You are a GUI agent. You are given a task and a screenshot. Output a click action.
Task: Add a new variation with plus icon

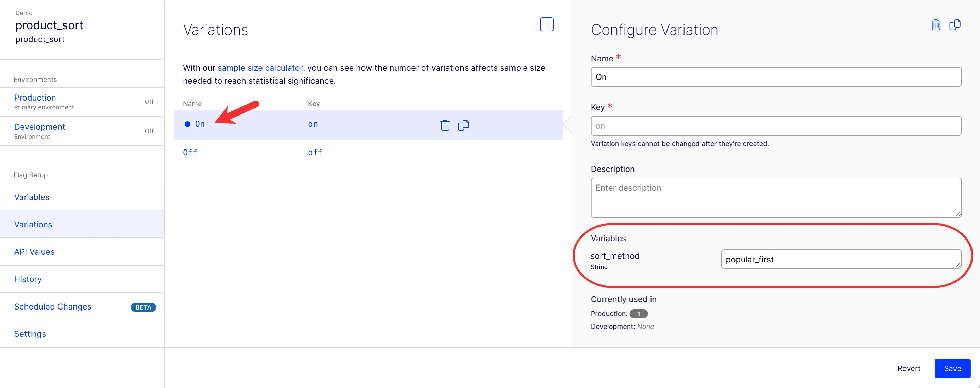click(x=547, y=24)
